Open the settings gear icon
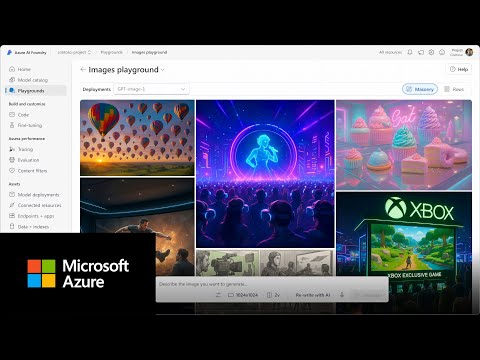This screenshot has height=360, width=480. [x=431, y=52]
